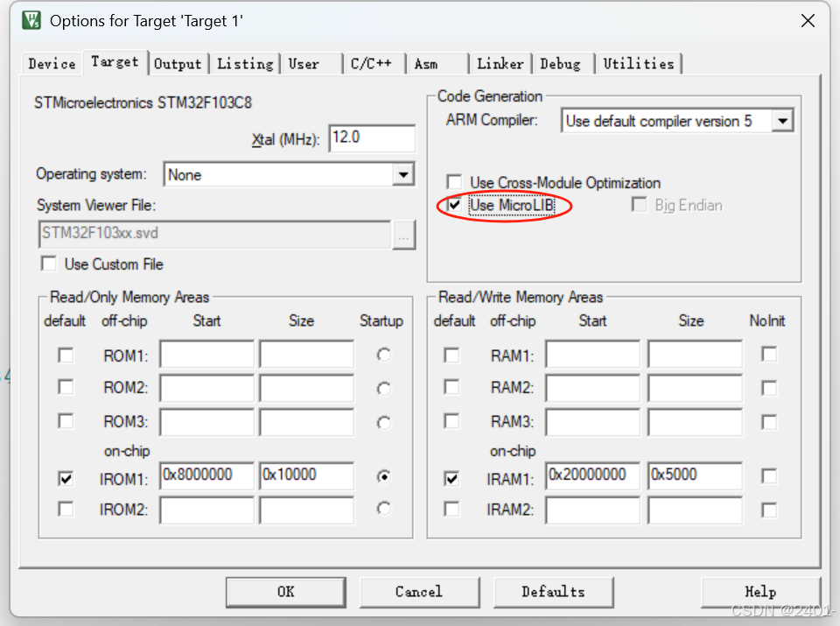
Task: Click the Xtal (MHz) input field
Action: pos(372,138)
